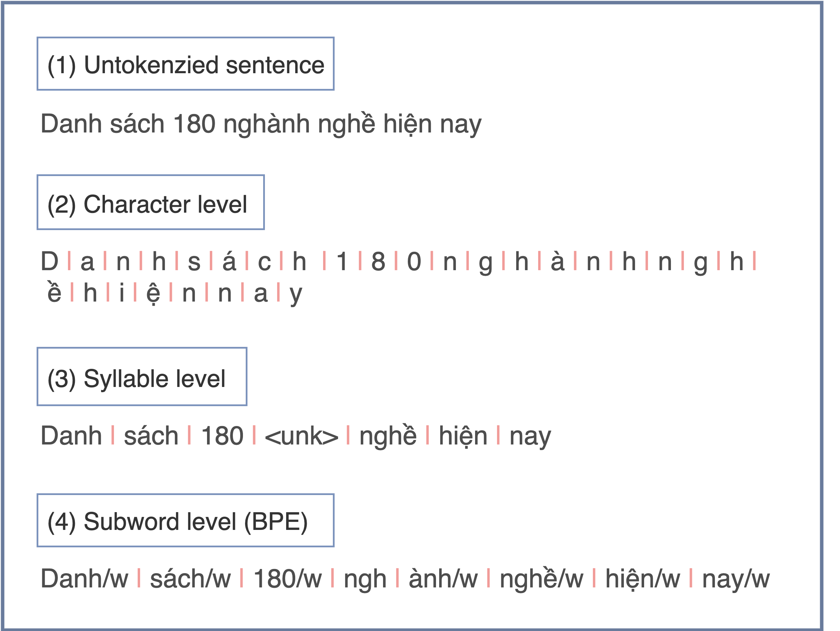Click the "ệ" character token
840x631 pixels.
tap(153, 294)
